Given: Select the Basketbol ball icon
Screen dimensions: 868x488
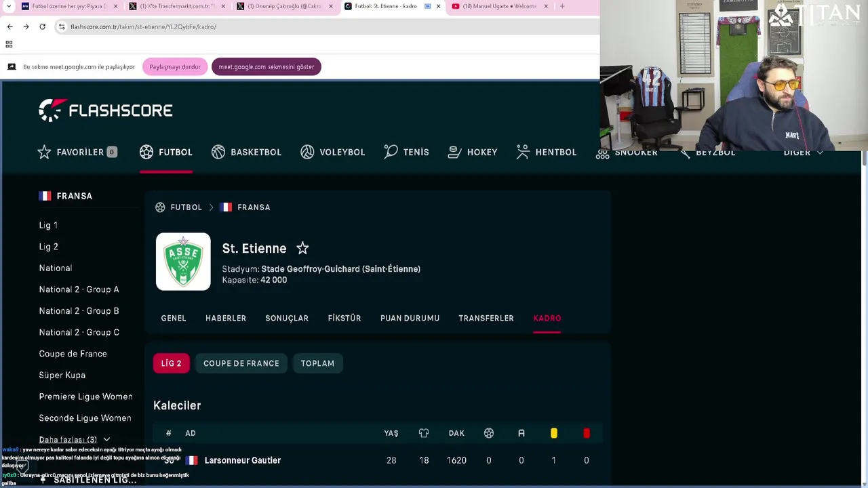Looking at the screenshot, I should pyautogui.click(x=218, y=152).
